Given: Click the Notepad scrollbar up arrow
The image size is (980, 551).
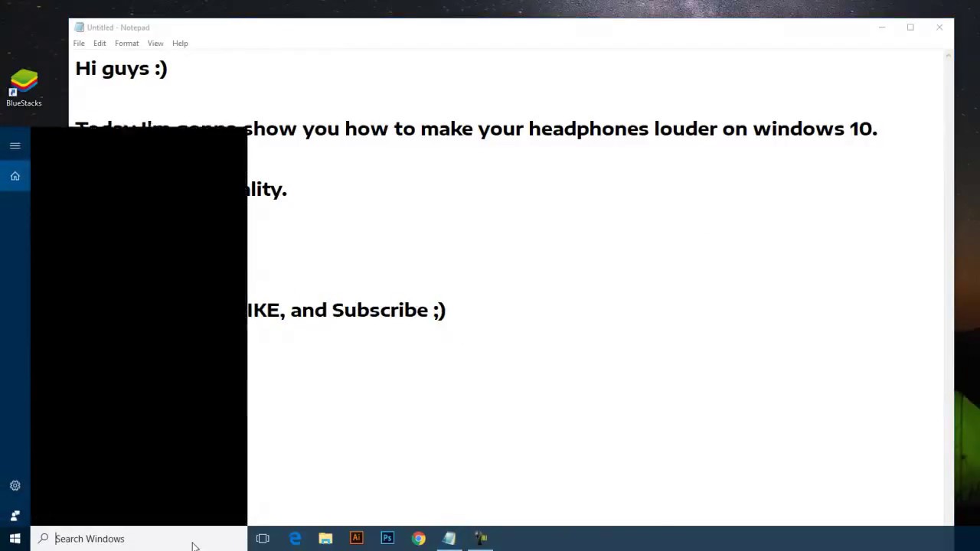Looking at the screenshot, I should point(949,55).
